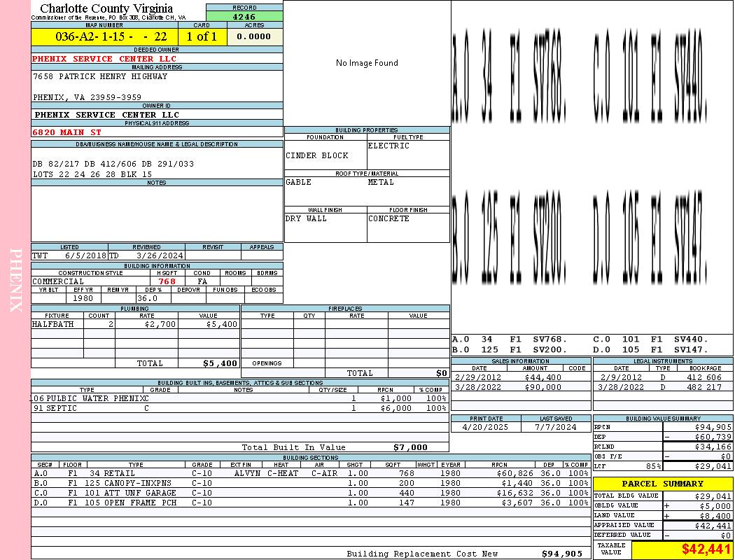Click the card value 1 of 1

click(x=202, y=36)
